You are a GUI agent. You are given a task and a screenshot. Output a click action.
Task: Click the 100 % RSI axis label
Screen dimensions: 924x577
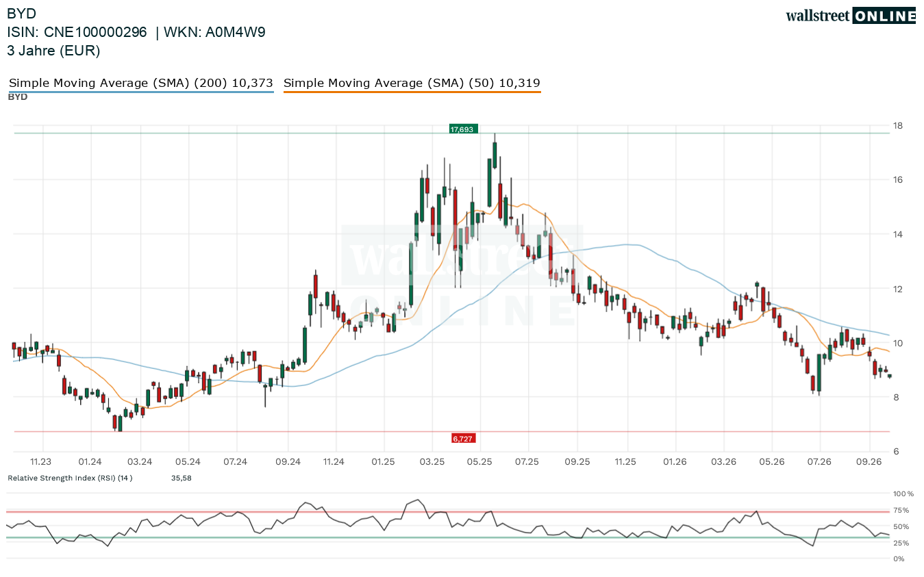click(903, 493)
